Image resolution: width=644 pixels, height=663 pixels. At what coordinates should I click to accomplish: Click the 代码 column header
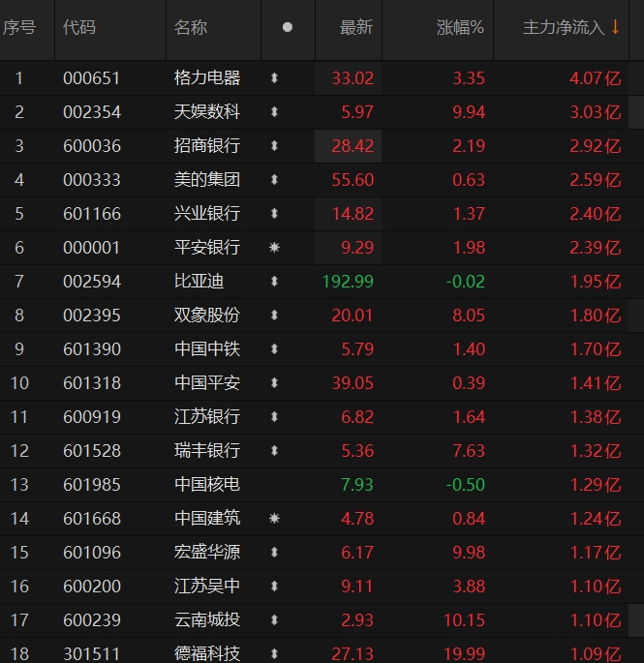[79, 28]
